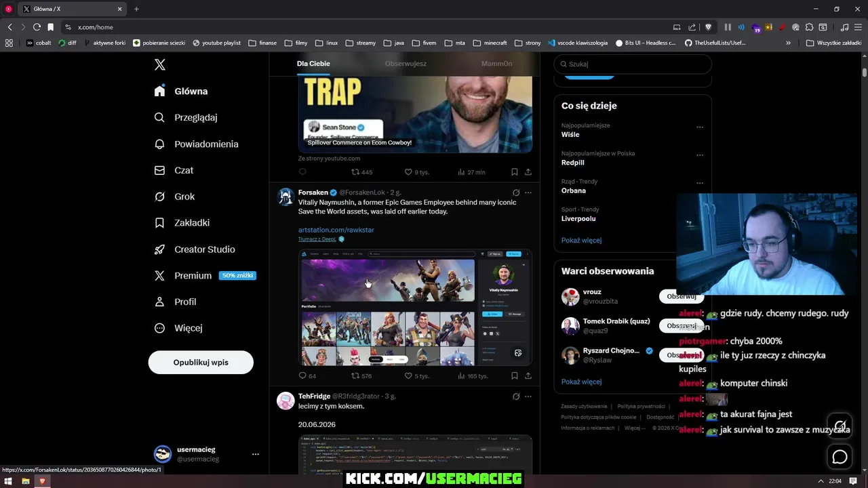Open Zakładki in the sidebar
The height and width of the screenshot is (488, 868).
[182, 222]
